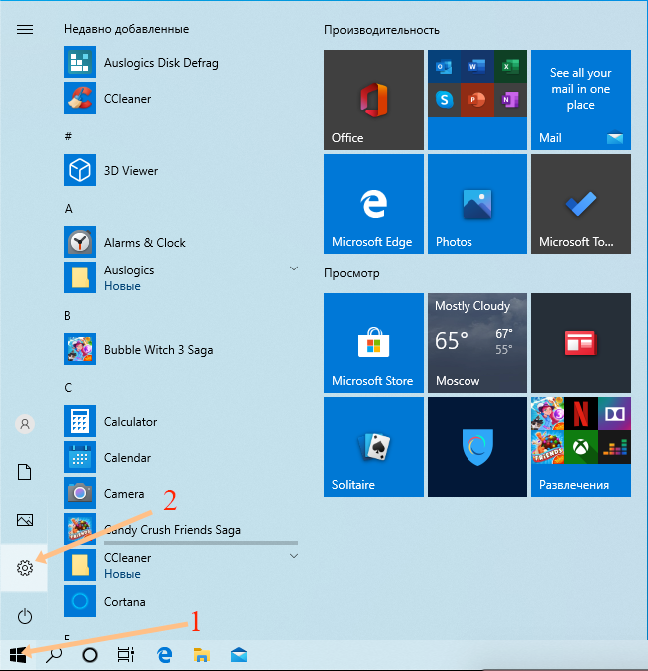Image resolution: width=648 pixels, height=671 pixels.
Task: Open the Hotspot Shield tile
Action: point(477,447)
